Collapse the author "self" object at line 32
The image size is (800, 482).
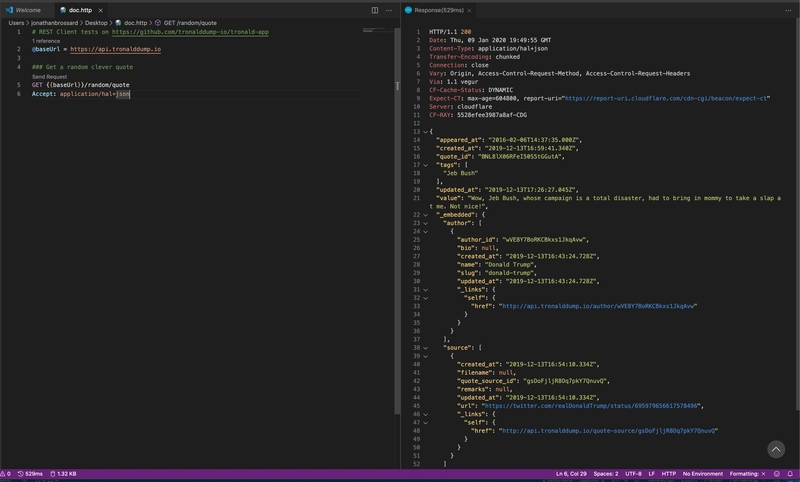[426, 298]
